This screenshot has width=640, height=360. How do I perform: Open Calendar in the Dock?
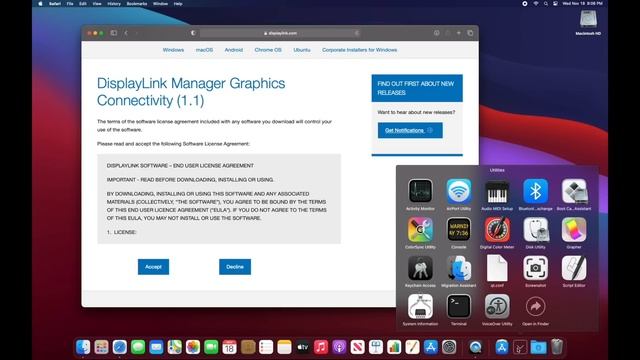coord(229,347)
